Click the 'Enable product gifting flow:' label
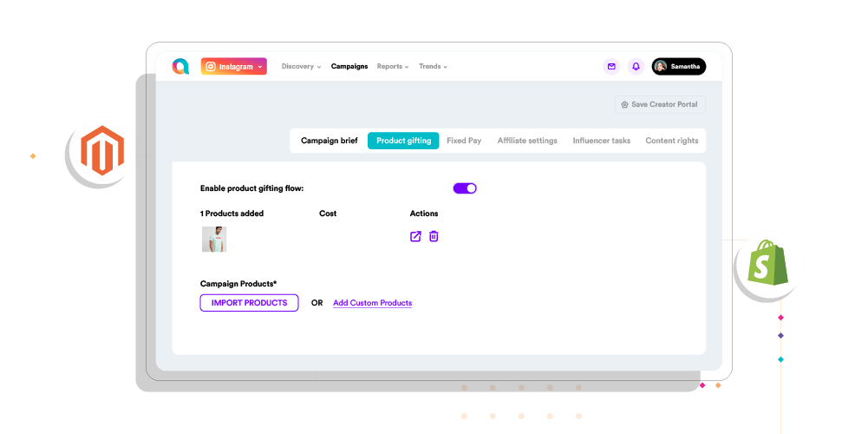Viewport: 868px width, 434px height. [x=251, y=188]
